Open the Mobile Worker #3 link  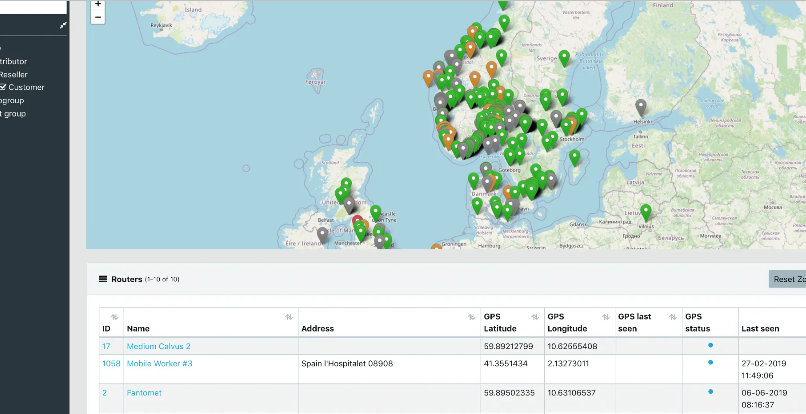[159, 364]
